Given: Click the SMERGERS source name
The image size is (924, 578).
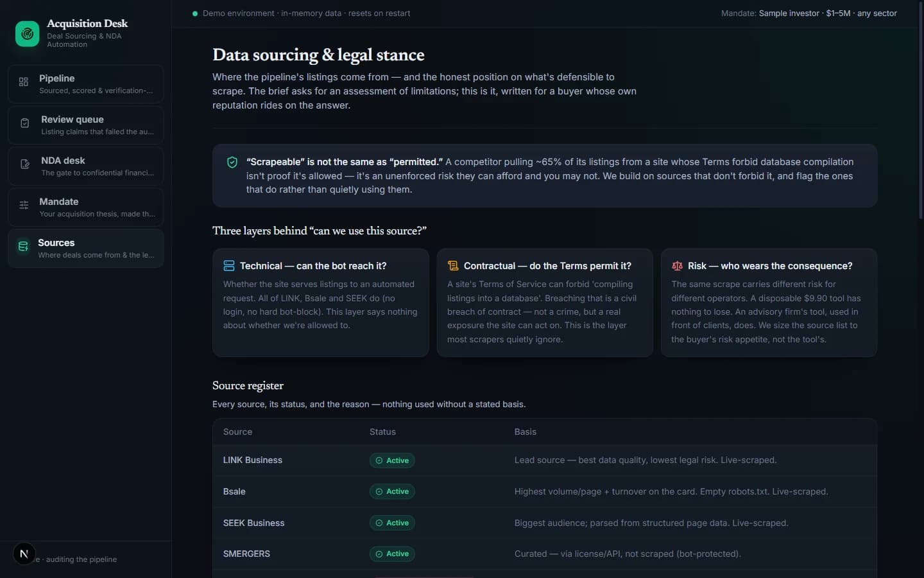Looking at the screenshot, I should coord(246,554).
